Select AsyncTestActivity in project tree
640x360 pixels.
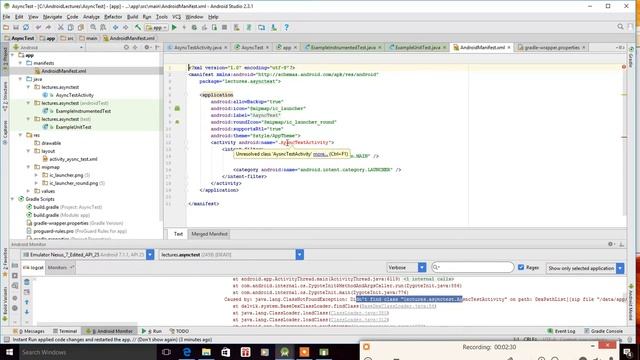74,95
